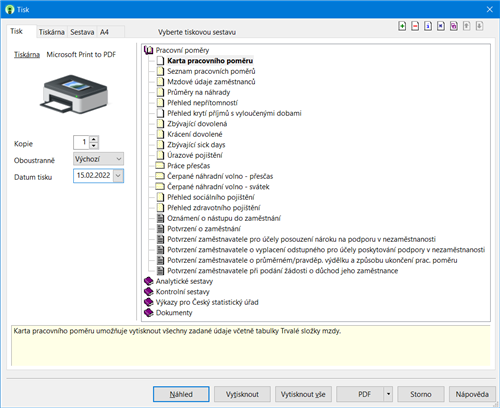
Task: Select Zbývající dovolená report
Action: coord(197,124)
